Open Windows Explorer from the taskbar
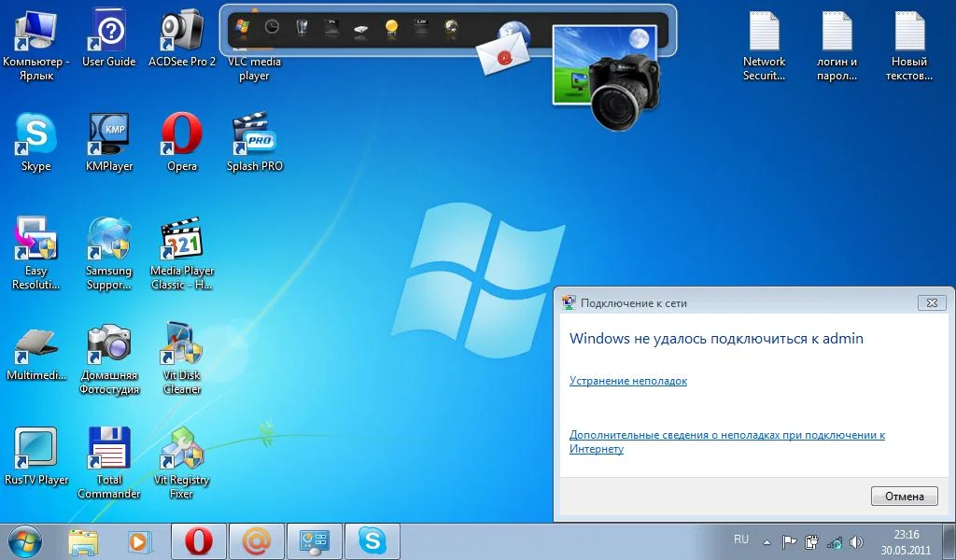Viewport: 956px width, 560px height. click(x=83, y=541)
